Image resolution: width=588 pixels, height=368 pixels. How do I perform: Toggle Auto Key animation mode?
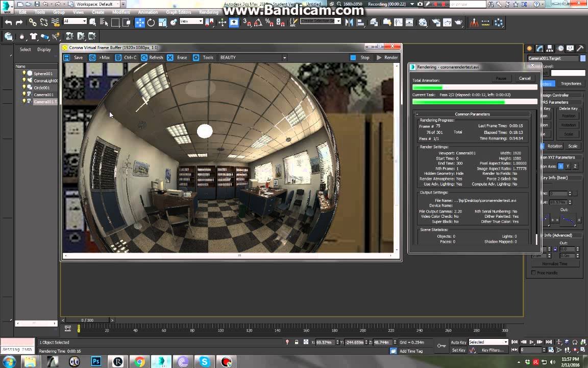pos(458,342)
